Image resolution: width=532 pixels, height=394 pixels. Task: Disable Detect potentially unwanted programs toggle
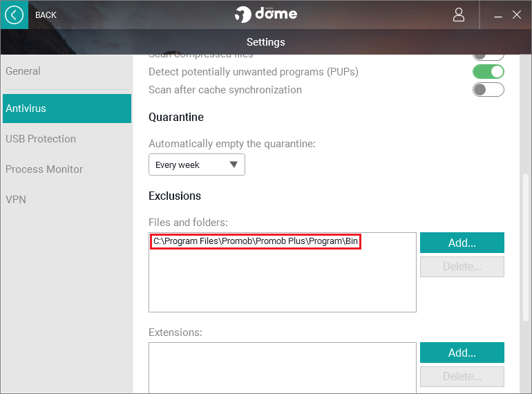488,72
